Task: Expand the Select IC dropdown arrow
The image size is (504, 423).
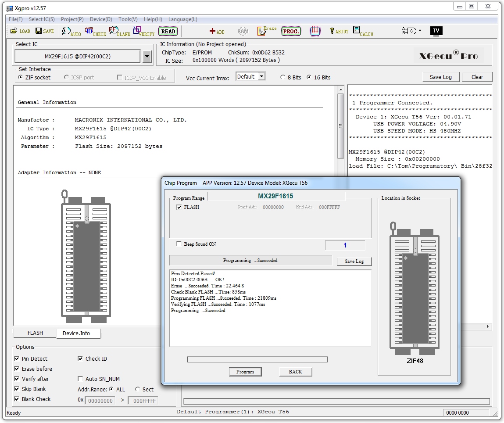Action: 147,57
